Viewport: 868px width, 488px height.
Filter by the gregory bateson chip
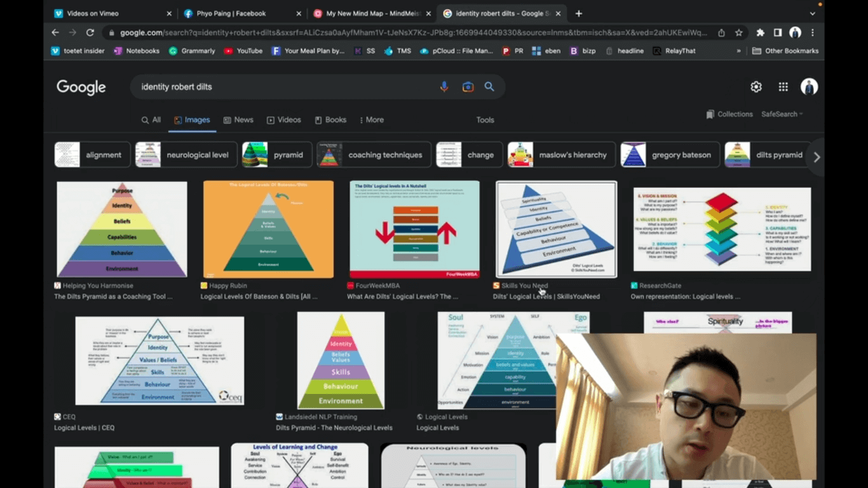pos(670,155)
